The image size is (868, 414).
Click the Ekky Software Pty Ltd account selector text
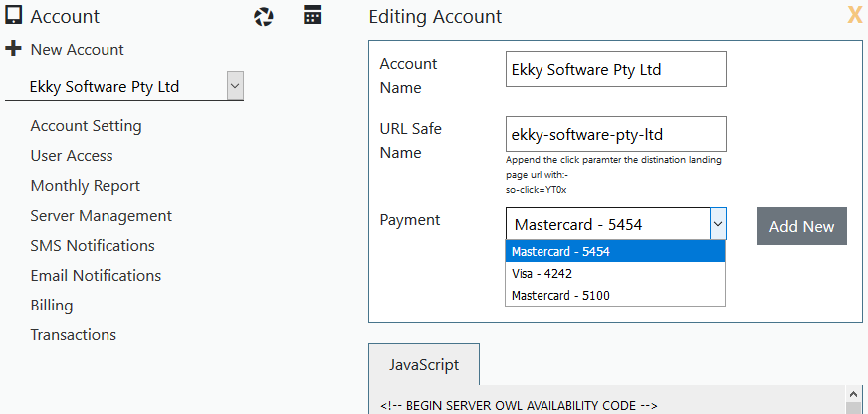point(105,87)
